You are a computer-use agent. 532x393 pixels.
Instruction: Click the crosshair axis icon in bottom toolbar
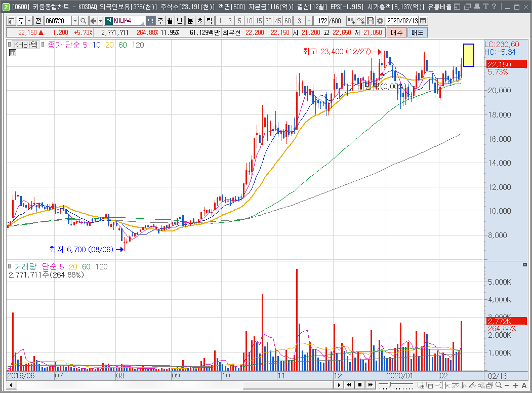[447, 385]
